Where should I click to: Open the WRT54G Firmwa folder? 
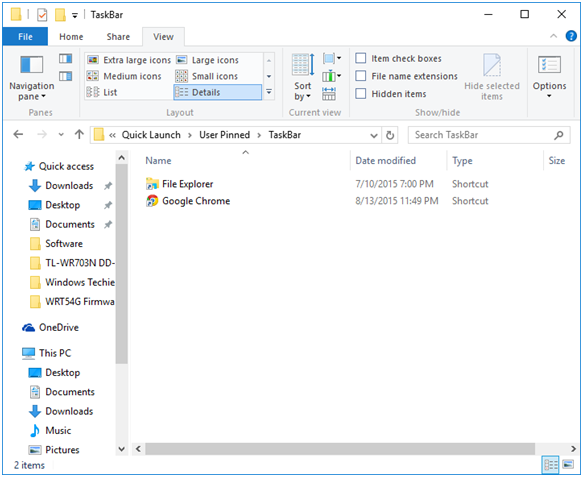pyautogui.click(x=72, y=301)
